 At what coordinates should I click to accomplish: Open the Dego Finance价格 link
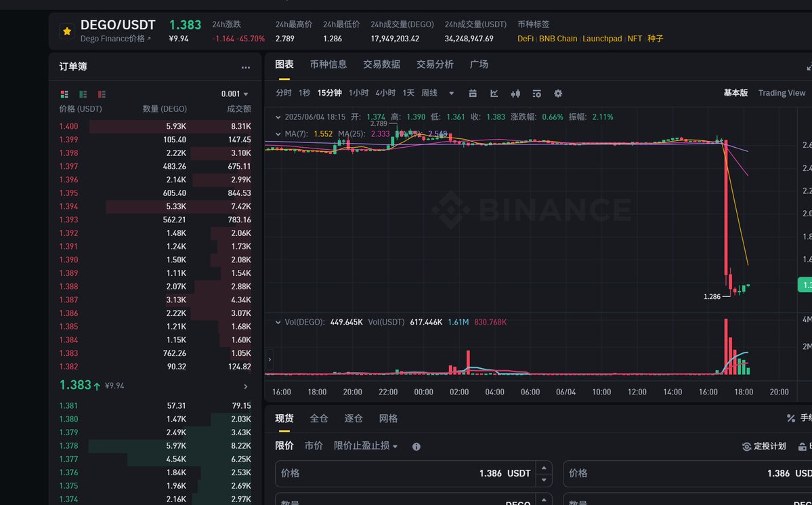pyautogui.click(x=116, y=39)
